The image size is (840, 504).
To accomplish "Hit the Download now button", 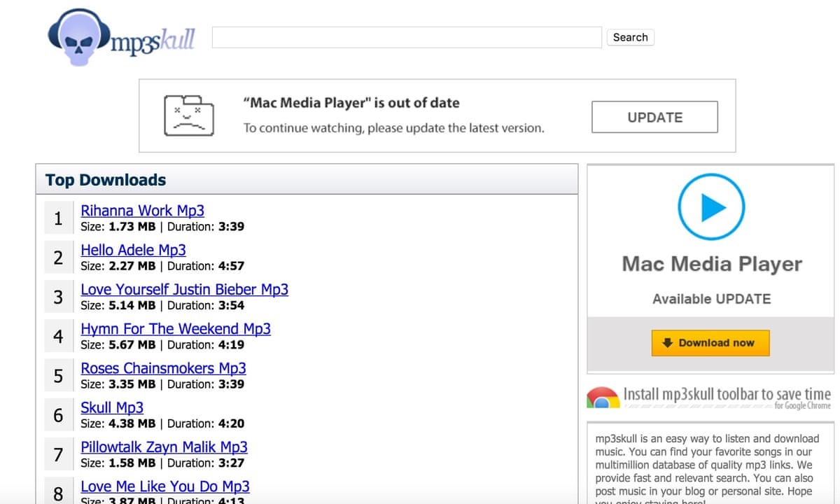I will point(710,343).
